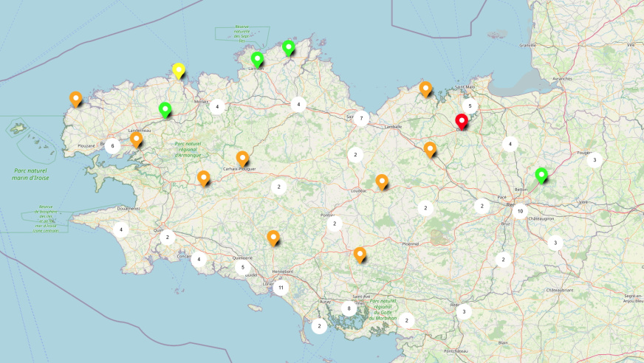
Task: Click the orange marker at Carhaix-Plouguer
Action: [242, 158]
